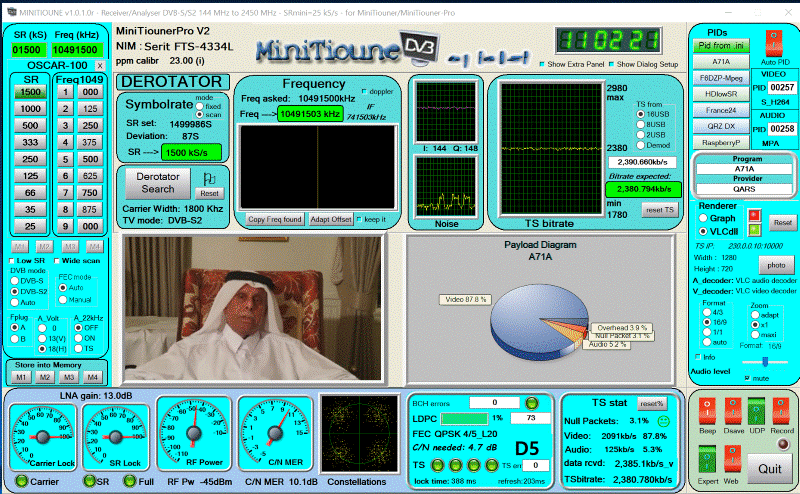
Task: Toggle the keep it checkbox
Action: pyautogui.click(x=359, y=219)
